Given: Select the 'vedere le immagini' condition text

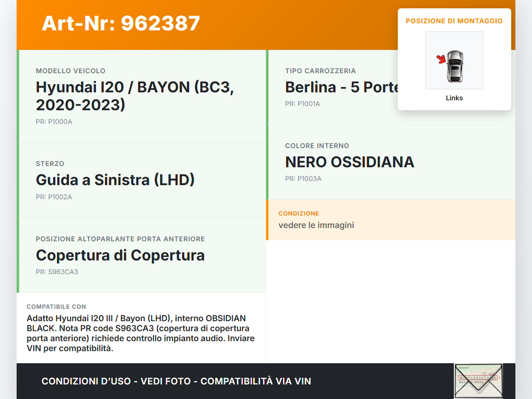Looking at the screenshot, I should coord(316,225).
